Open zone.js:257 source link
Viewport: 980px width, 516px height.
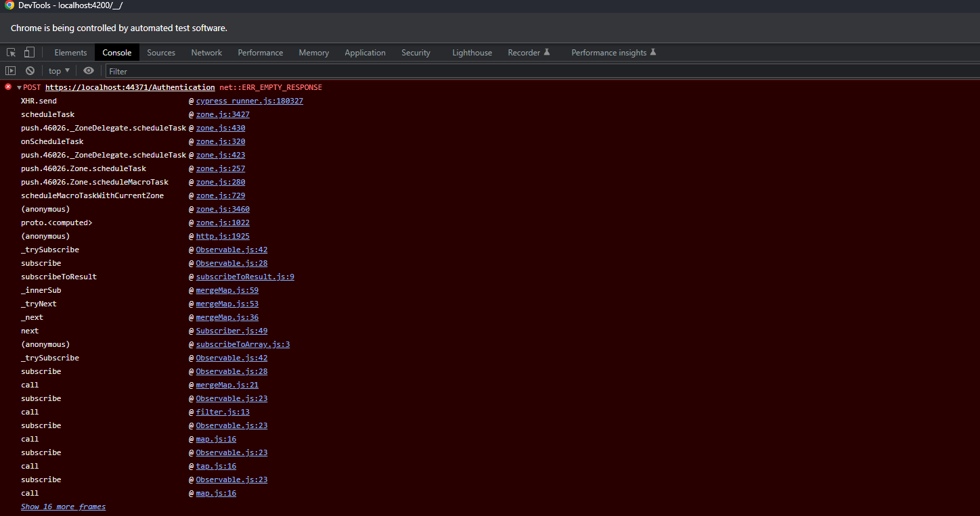click(x=221, y=168)
